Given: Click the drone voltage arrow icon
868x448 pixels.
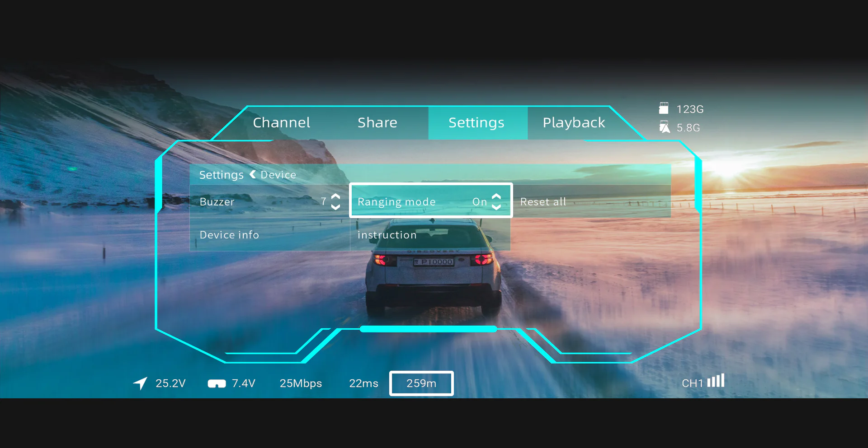Looking at the screenshot, I should 140,383.
